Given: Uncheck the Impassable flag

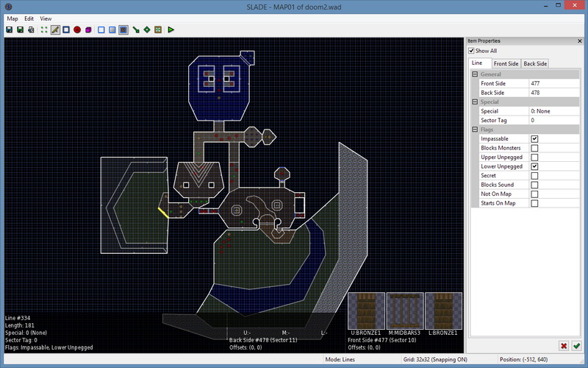Looking at the screenshot, I should pos(534,138).
